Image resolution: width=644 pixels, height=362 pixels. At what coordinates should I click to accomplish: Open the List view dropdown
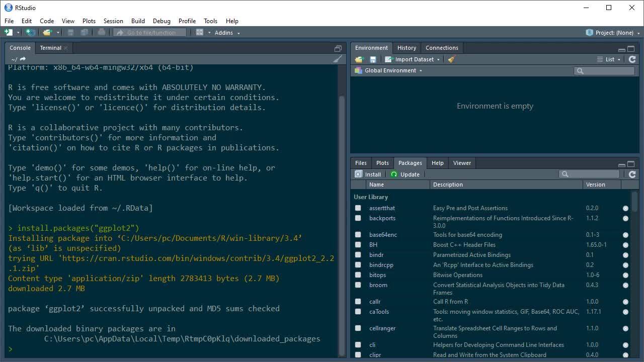point(609,59)
